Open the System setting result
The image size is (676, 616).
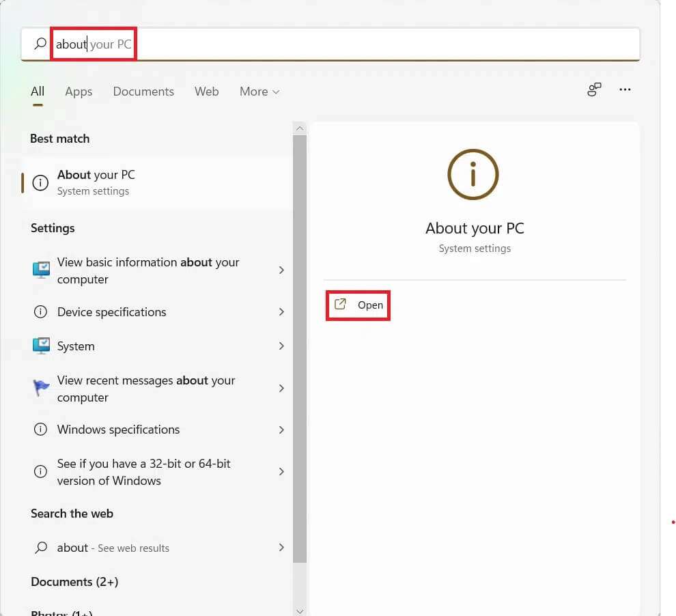click(x=156, y=346)
